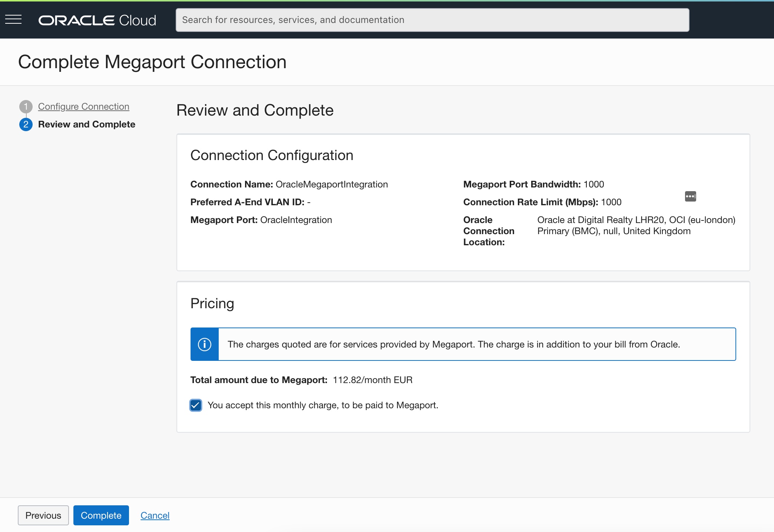Click the Connection Name value OracleMegaportIntegration
This screenshot has height=532, width=774.
tap(331, 184)
